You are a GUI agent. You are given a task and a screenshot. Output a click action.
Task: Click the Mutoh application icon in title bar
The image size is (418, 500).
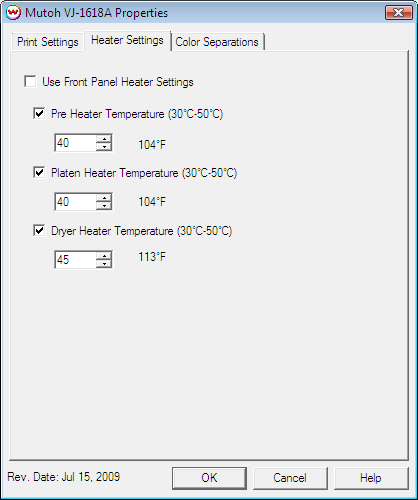pos(14,13)
